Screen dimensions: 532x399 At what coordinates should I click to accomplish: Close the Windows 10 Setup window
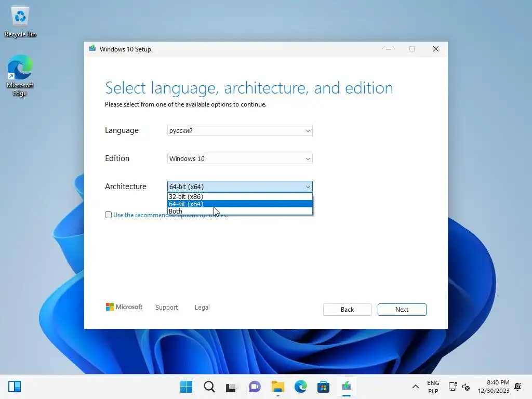(436, 49)
